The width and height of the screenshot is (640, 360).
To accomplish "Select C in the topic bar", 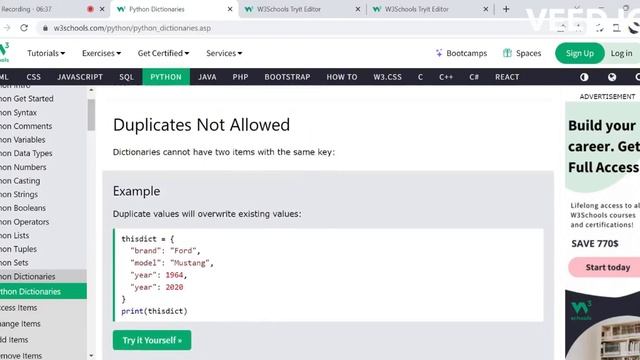I will (x=420, y=77).
